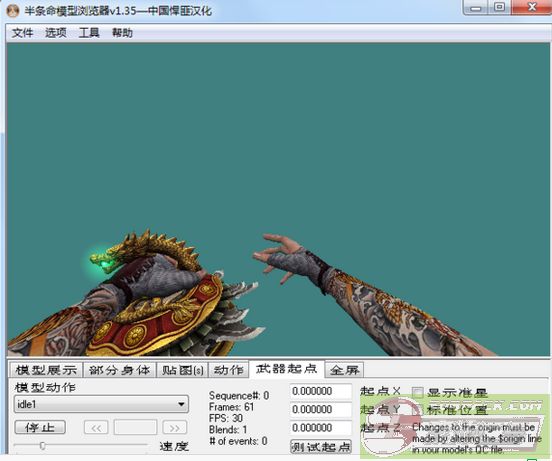The image size is (552, 461).
Task: Click the 'Frames: 61' text
Action: (231, 407)
